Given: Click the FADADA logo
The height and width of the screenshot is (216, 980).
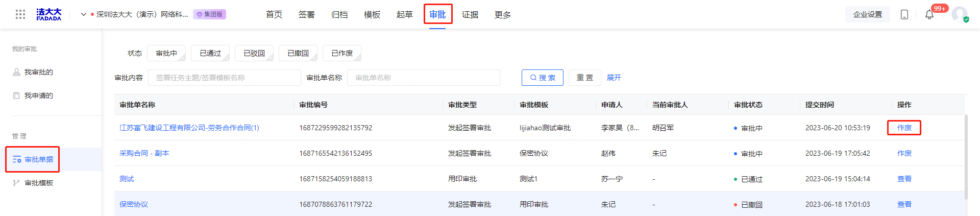Looking at the screenshot, I should 49,14.
